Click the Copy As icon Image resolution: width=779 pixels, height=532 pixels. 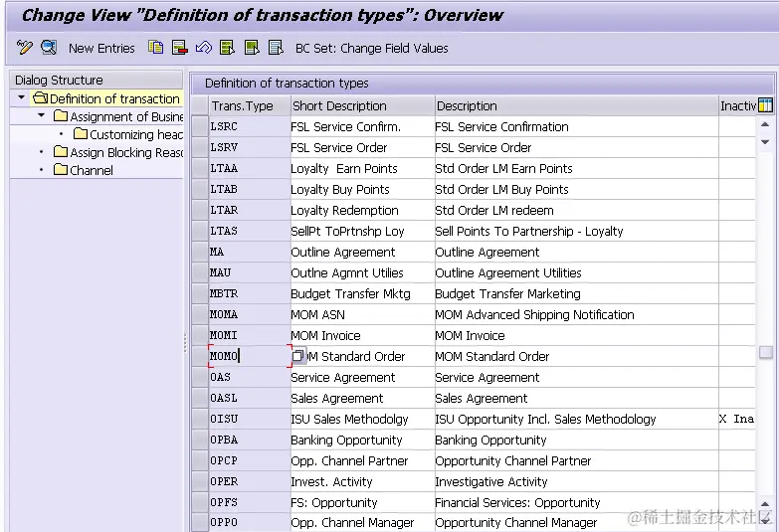155,48
